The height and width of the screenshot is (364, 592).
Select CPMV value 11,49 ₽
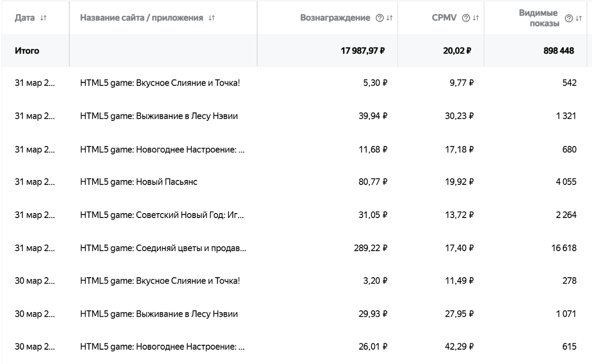[x=460, y=281]
